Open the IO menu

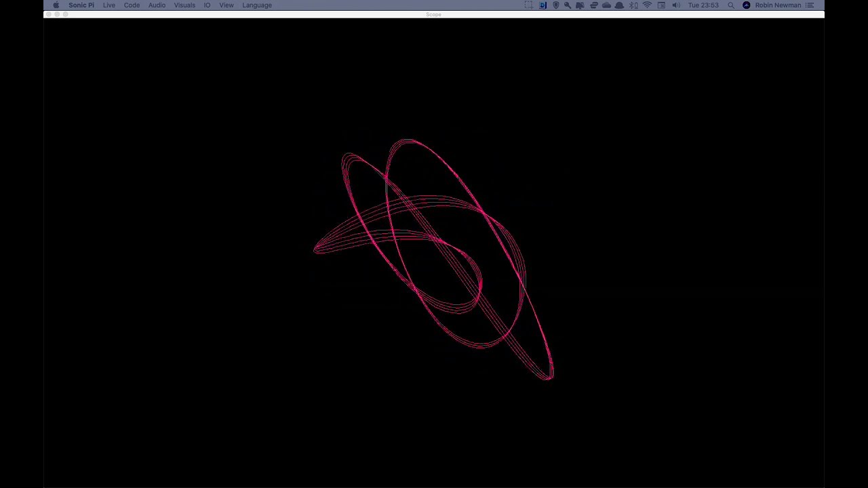[x=207, y=5]
